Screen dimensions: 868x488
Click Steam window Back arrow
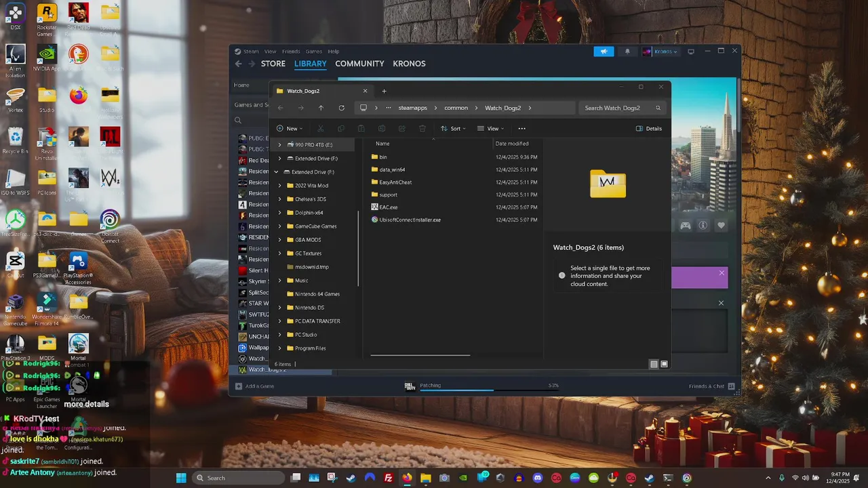tap(238, 64)
